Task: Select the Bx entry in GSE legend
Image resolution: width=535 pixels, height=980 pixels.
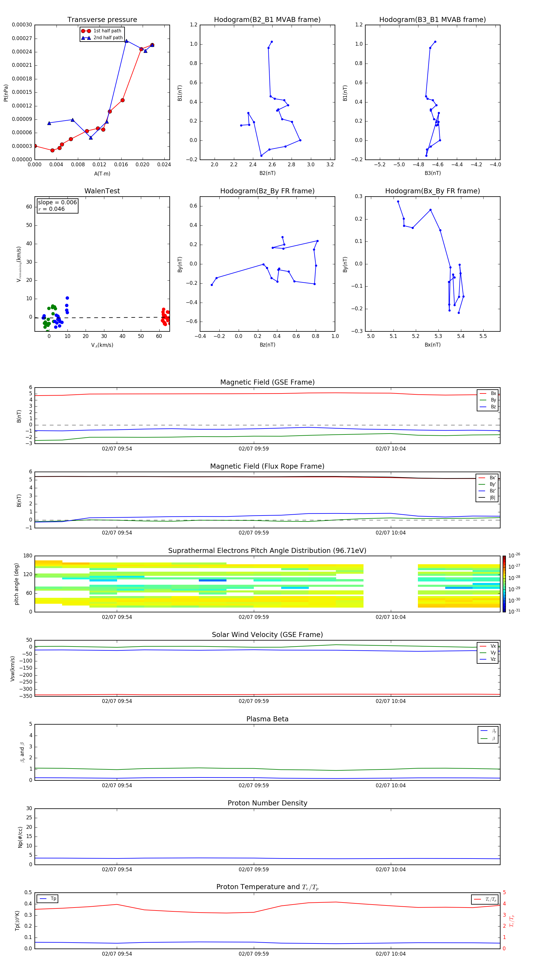Action: pyautogui.click(x=488, y=393)
